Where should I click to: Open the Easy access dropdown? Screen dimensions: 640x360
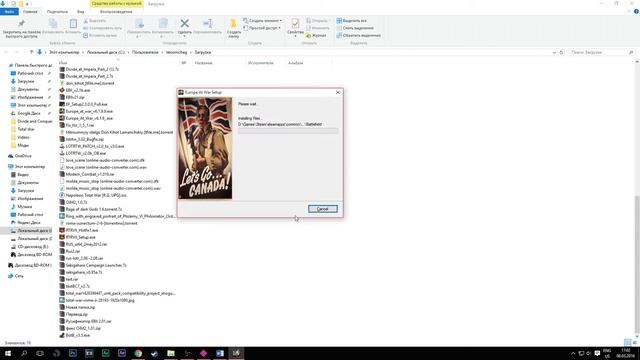262,28
